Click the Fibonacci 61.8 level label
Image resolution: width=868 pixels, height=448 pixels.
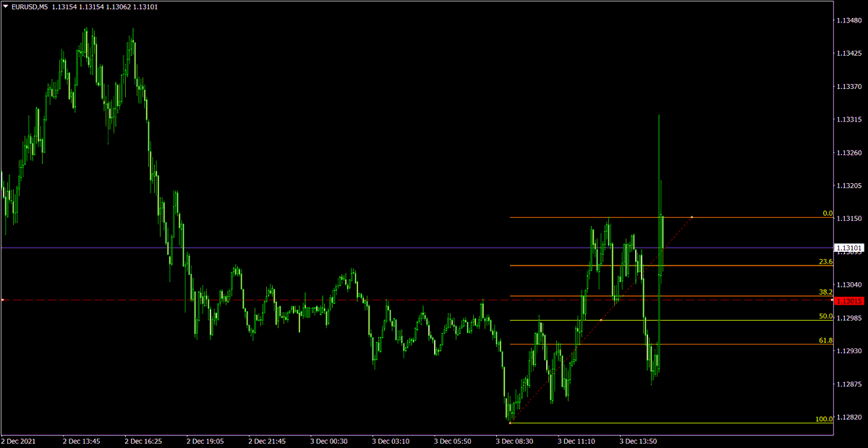(x=826, y=340)
